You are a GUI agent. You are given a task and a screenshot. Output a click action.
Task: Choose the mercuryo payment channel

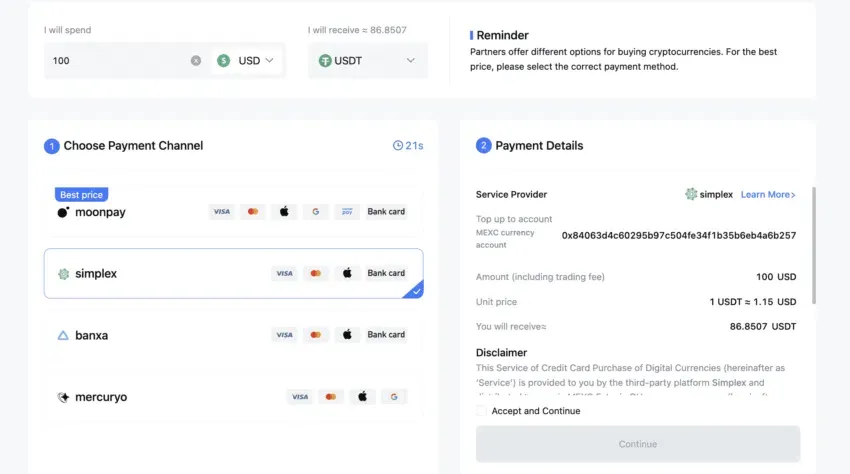pos(234,397)
